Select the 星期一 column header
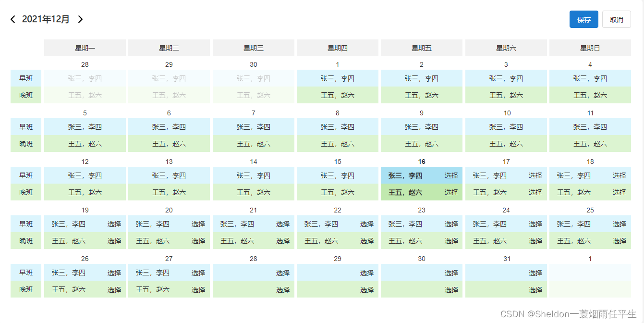The width and height of the screenshot is (644, 323). click(85, 48)
